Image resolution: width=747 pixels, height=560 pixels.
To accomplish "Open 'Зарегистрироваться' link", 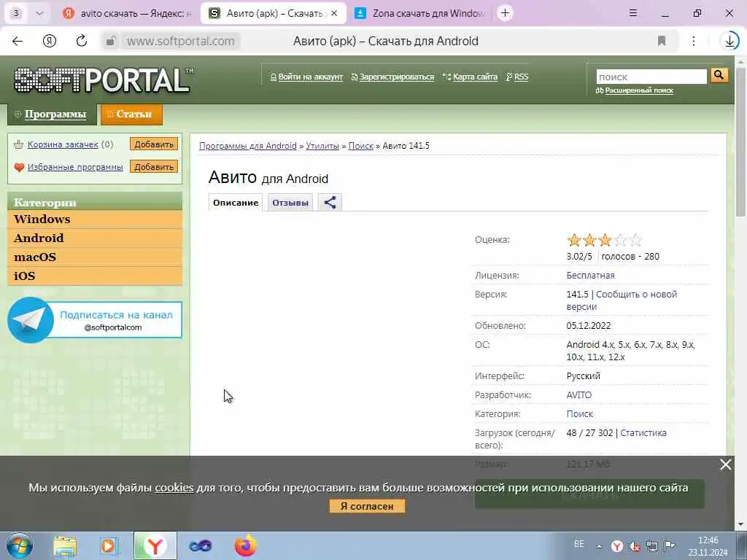I will coord(396,77).
